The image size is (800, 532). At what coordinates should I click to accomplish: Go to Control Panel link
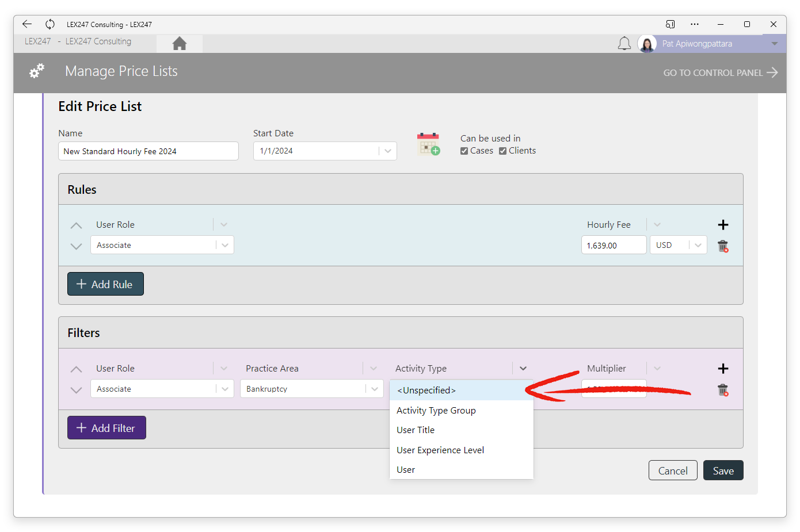[x=721, y=72]
